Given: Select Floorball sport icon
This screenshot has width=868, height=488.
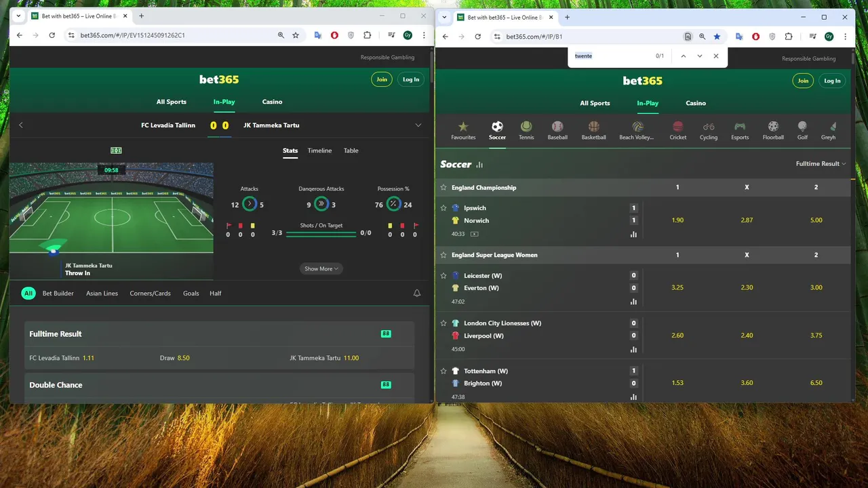Looking at the screenshot, I should pos(773,130).
